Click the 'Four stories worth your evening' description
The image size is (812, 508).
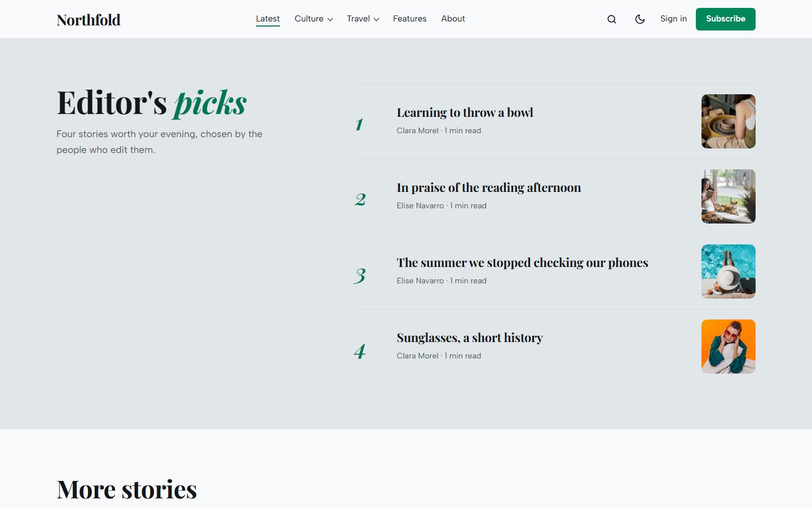160,142
